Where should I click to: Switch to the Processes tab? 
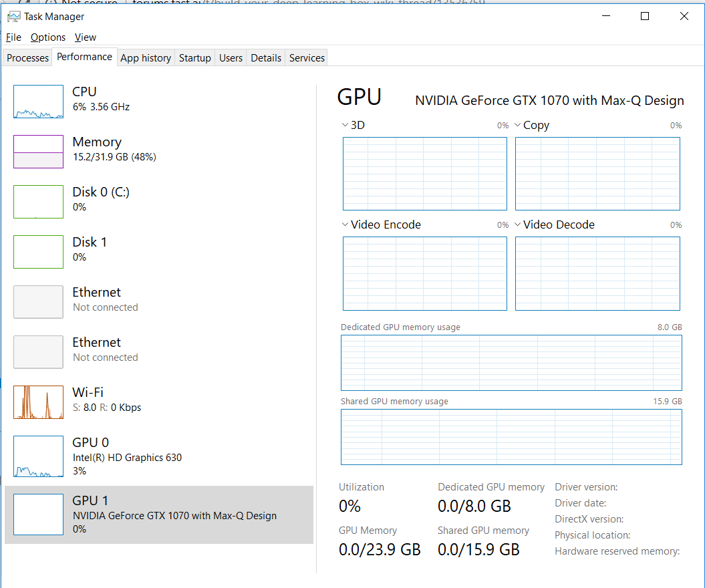[x=27, y=58]
